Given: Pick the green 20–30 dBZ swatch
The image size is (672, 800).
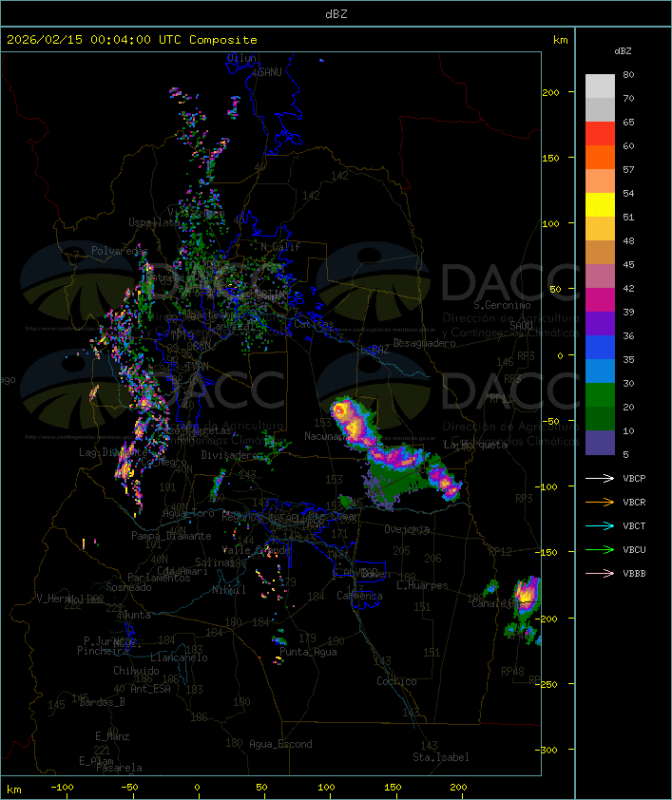Looking at the screenshot, I should [600, 395].
